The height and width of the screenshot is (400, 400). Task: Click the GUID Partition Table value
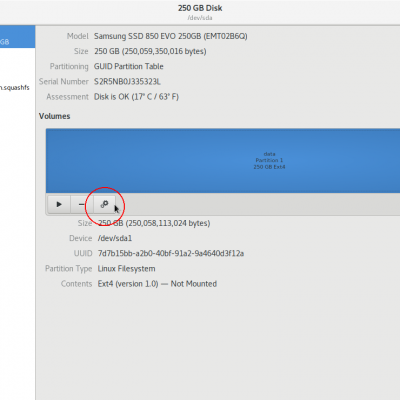pos(129,66)
